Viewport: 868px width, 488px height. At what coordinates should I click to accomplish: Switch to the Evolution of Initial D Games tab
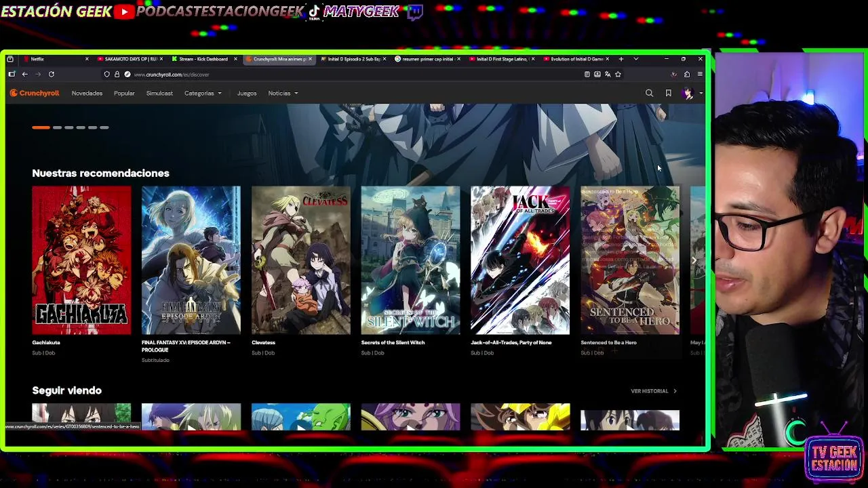tap(576, 59)
